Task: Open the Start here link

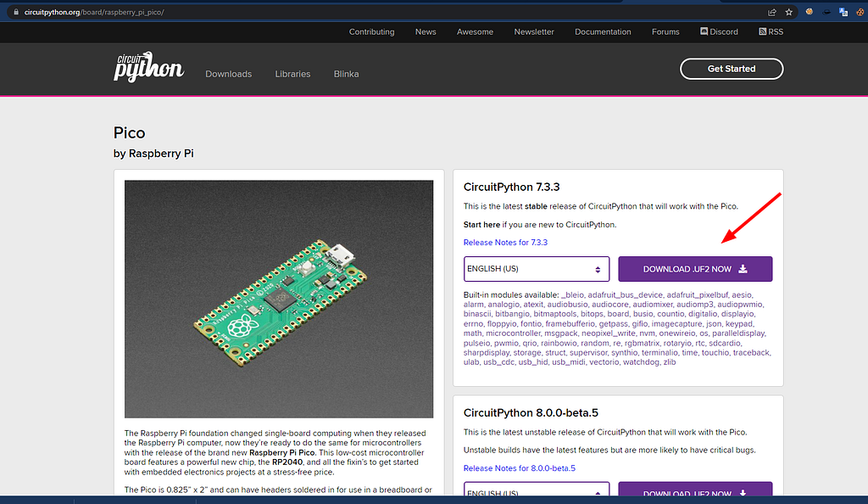Action: click(x=481, y=224)
